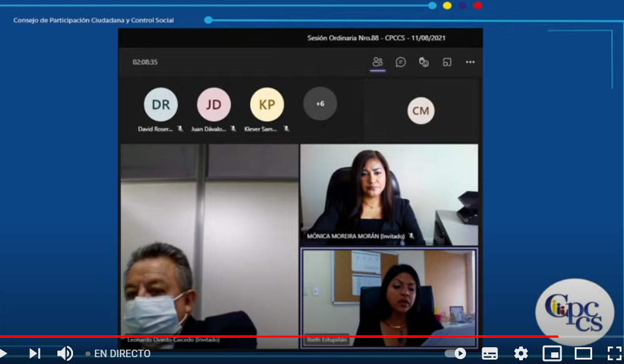Image resolution: width=624 pixels, height=364 pixels.
Task: Play the video
Action: click(x=4, y=353)
